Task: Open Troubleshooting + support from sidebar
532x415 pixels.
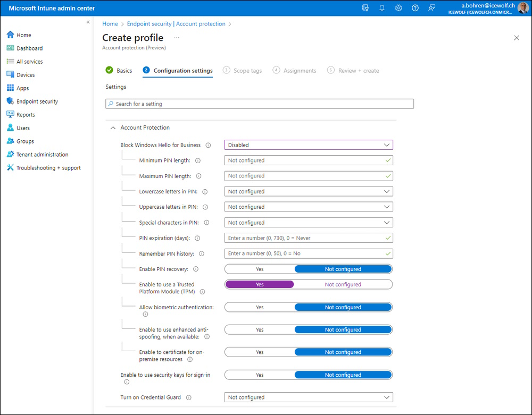Action: point(48,168)
